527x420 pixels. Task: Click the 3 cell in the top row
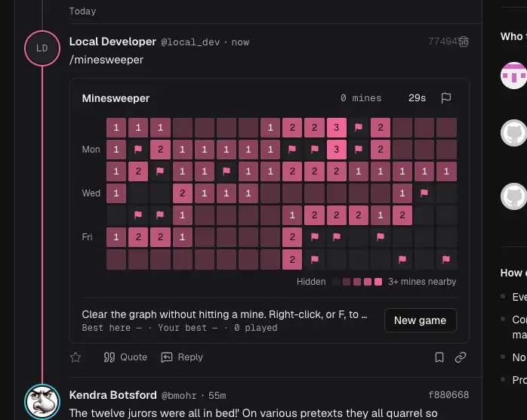(x=337, y=128)
